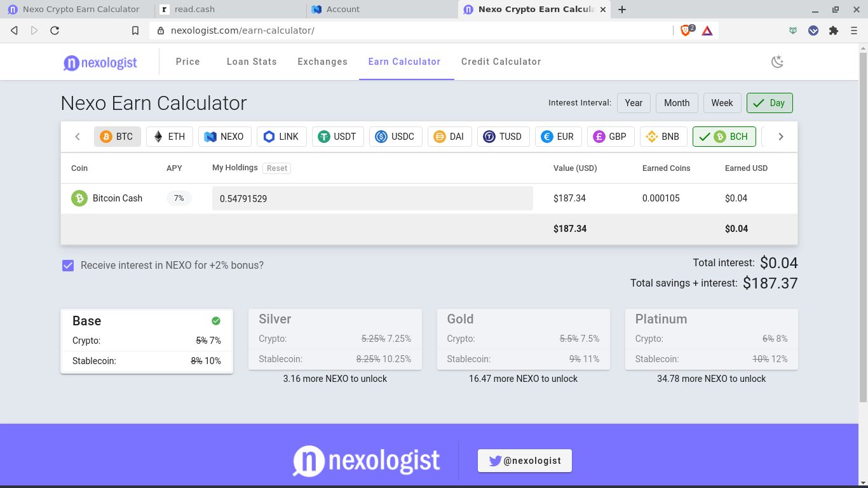Show previous coins with left chevron
868x488 pixels.
[78, 137]
